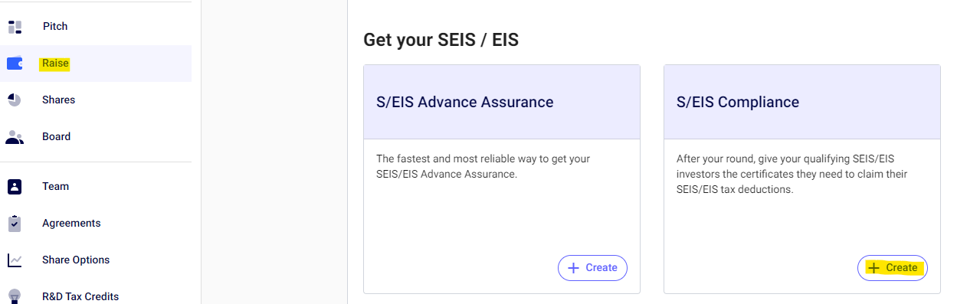Click the Team person icon
The width and height of the screenshot is (980, 304).
15,186
